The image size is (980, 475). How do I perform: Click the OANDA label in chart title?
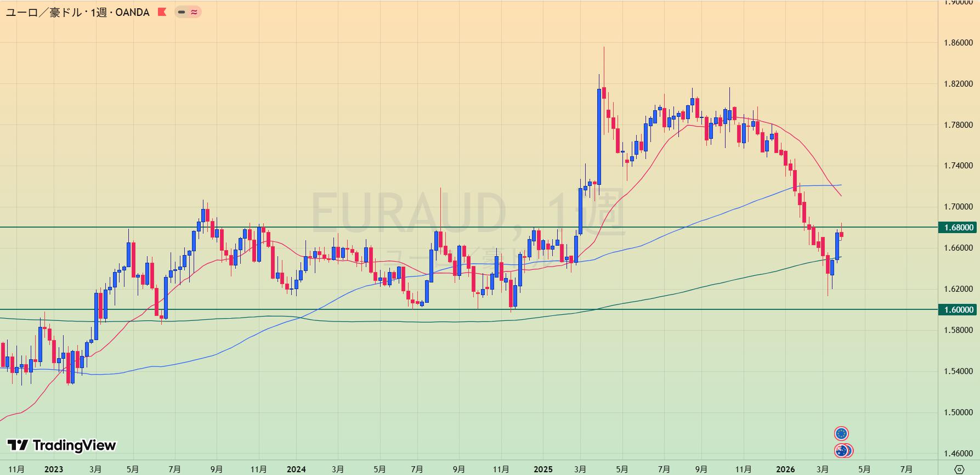(132, 12)
